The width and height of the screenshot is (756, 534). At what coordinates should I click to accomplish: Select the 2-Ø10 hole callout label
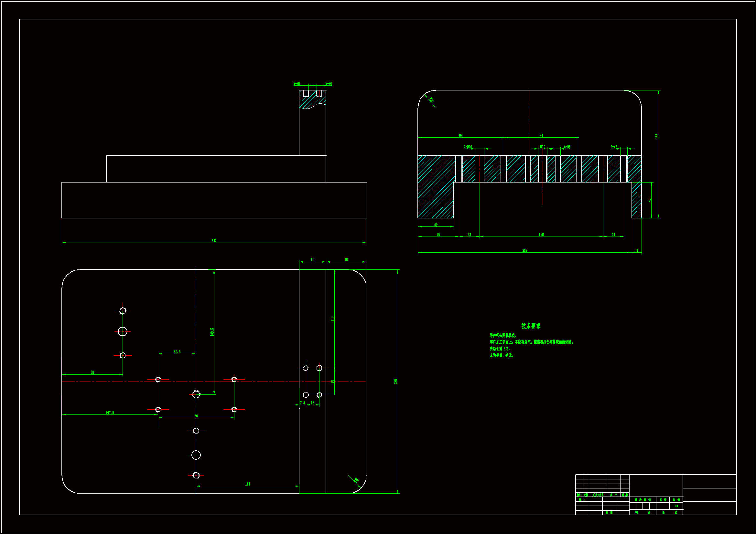(468, 147)
